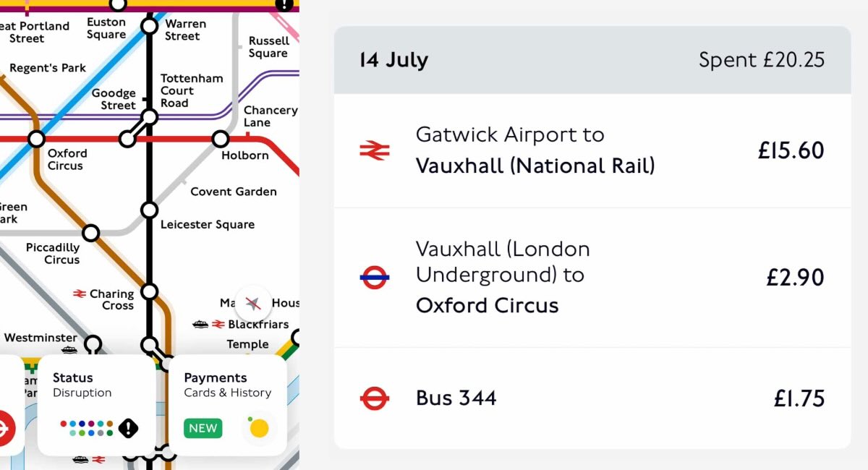Open the Gatwick Airport to Vauxhall journey
The height and width of the screenshot is (470, 868).
click(x=592, y=150)
